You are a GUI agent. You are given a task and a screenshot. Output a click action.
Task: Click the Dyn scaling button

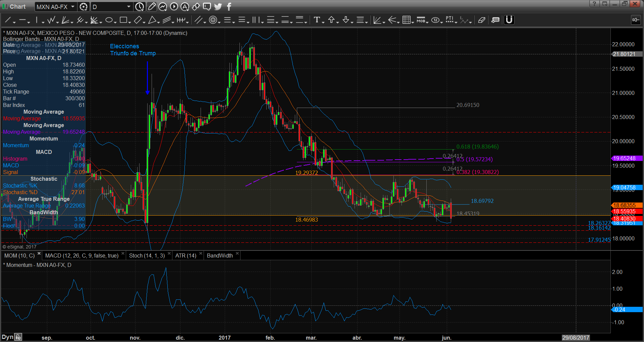[x=7, y=337]
